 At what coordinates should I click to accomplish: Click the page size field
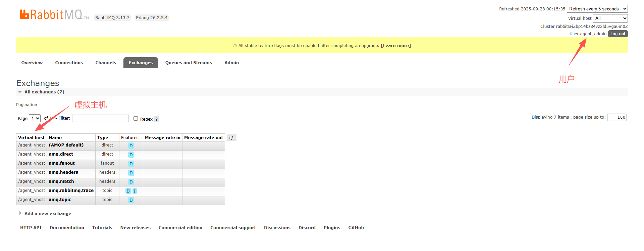click(x=617, y=117)
